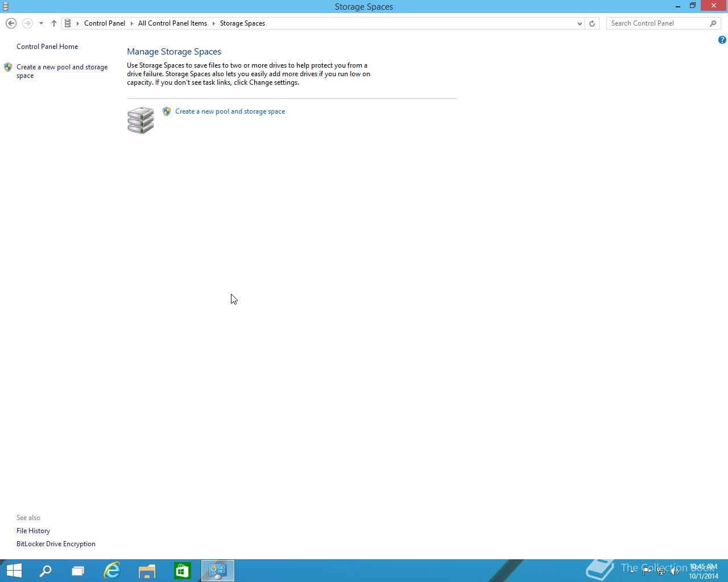The height and width of the screenshot is (582, 728).
Task: Click main Create a new pool and storage space link
Action: click(230, 111)
